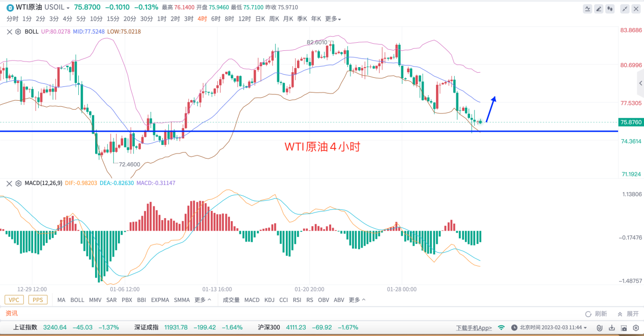This screenshot has width=644, height=336.
Task: Open the 下载手机App link
Action: 474,328
